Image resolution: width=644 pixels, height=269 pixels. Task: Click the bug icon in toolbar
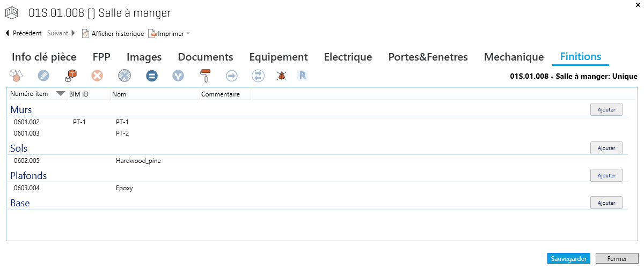click(281, 76)
